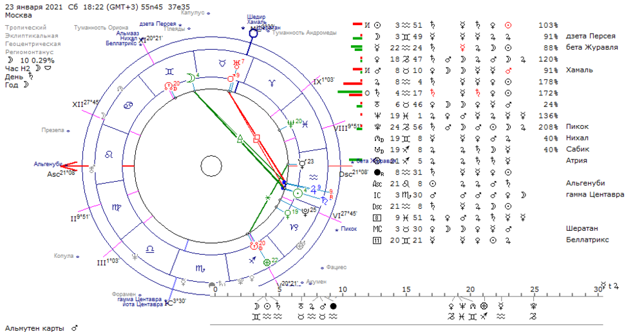Click the Dsc 21°08' label right of the wheel
This screenshot has width=644, height=332.
click(354, 173)
